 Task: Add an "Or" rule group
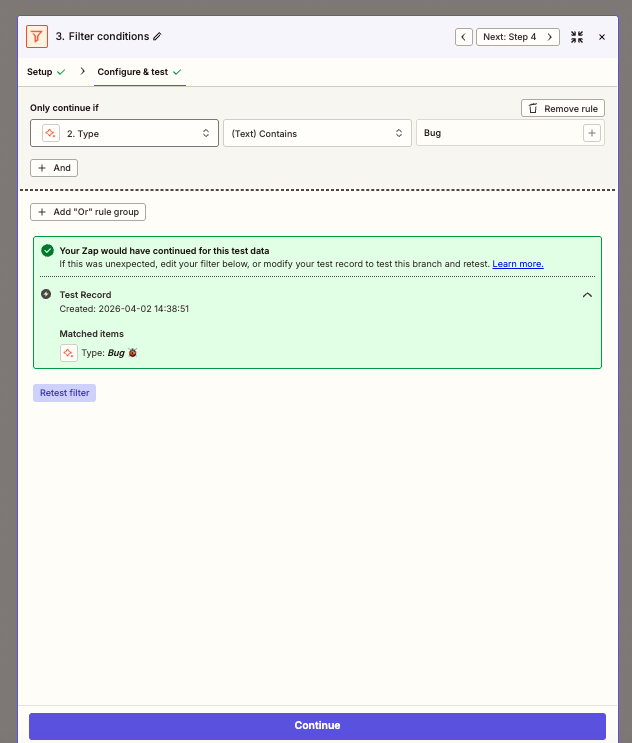(88, 212)
